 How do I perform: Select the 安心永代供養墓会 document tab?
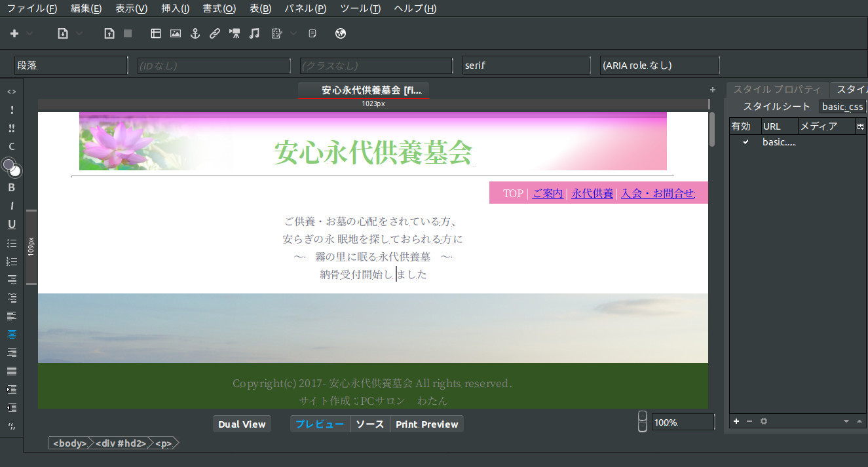coord(364,90)
